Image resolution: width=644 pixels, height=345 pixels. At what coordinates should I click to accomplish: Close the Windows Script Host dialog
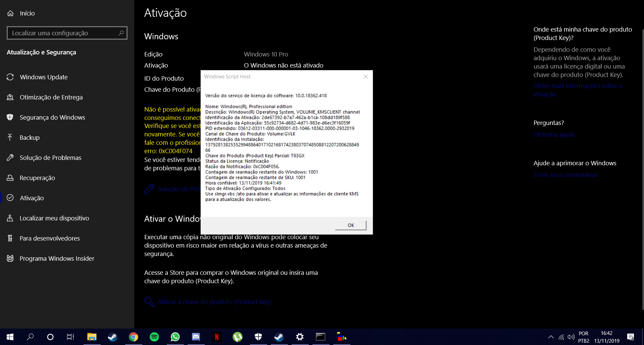coord(366,77)
